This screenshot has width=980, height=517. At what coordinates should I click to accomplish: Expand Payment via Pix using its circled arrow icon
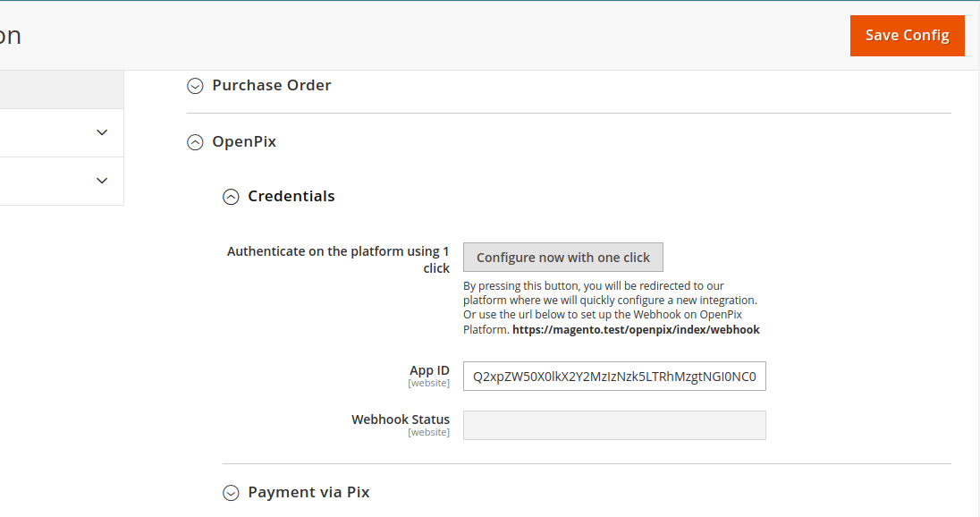(231, 493)
